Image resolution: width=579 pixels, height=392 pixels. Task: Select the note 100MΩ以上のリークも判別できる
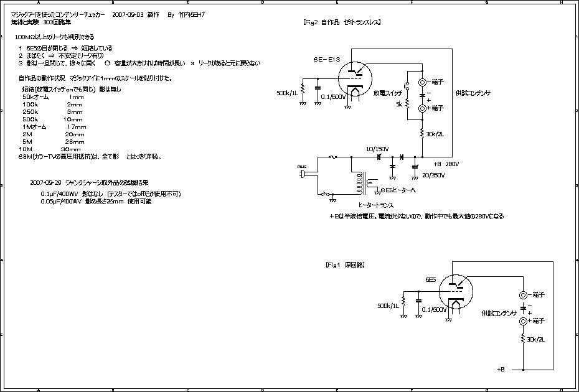pyautogui.click(x=55, y=37)
